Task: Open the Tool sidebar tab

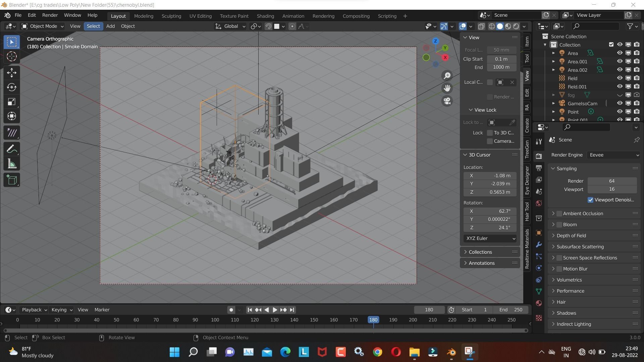Action: [x=527, y=58]
